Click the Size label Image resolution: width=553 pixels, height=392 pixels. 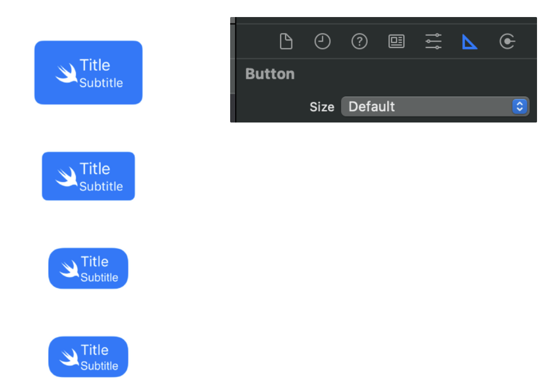(322, 107)
